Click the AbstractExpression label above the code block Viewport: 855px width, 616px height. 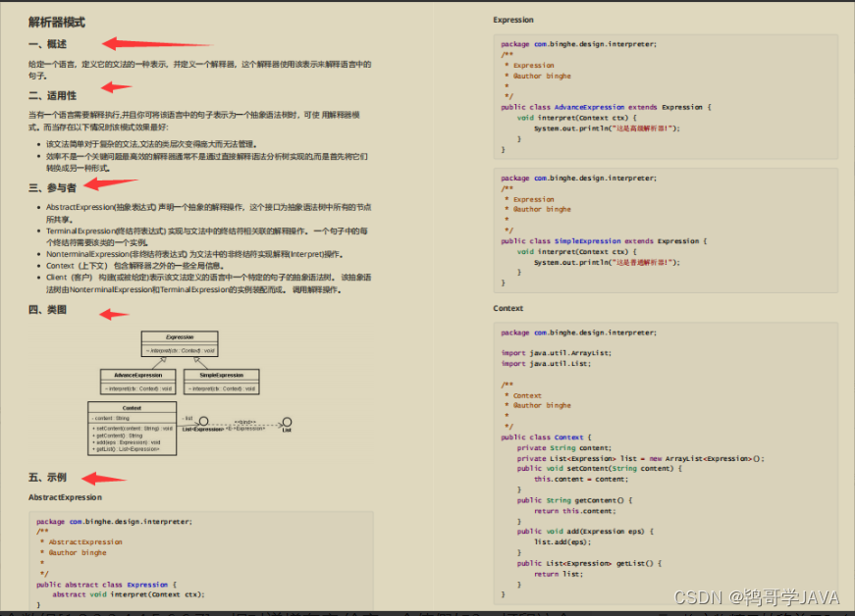[65, 497]
